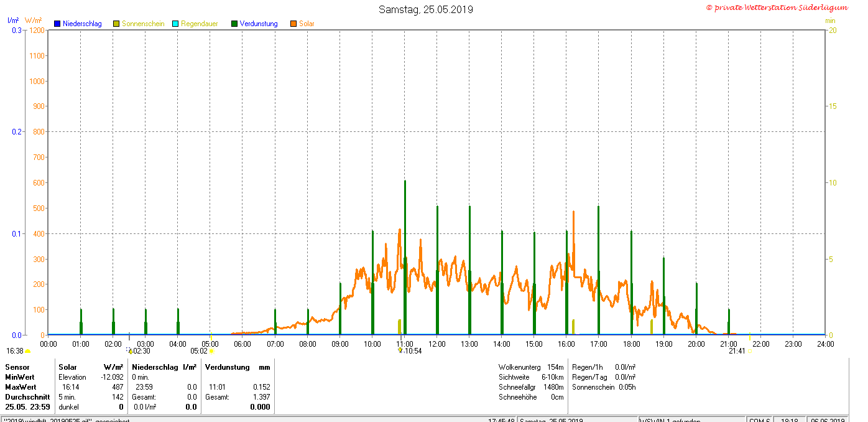Click the 24:00 label on time axis
The image size is (868, 422).
[x=826, y=344]
